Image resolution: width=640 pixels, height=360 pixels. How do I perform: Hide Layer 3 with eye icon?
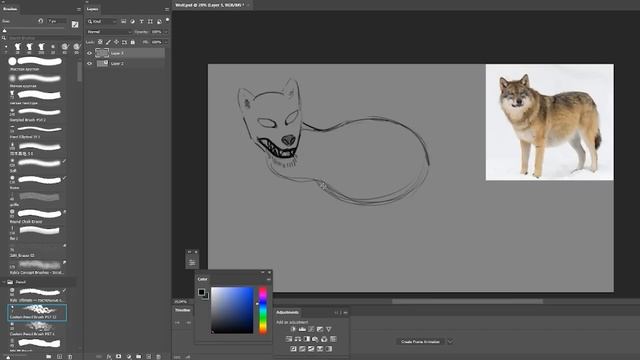pos(89,53)
